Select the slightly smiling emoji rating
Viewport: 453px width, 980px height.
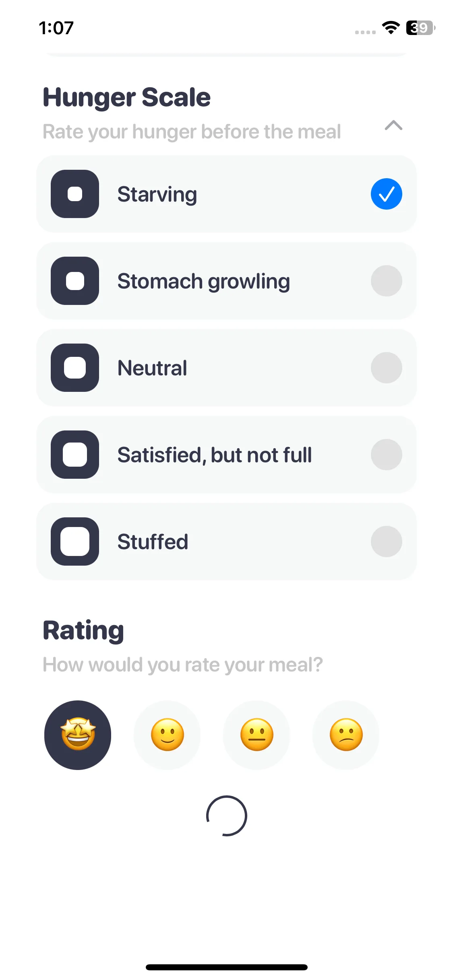167,735
